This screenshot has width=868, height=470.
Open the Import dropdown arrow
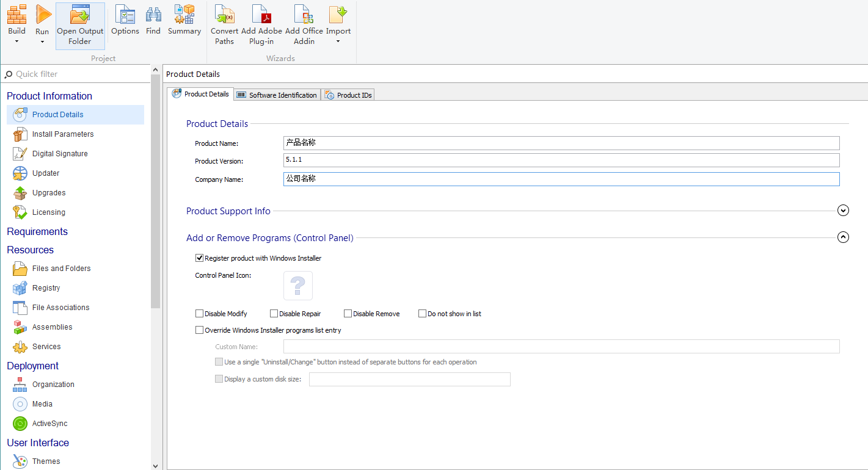338,42
